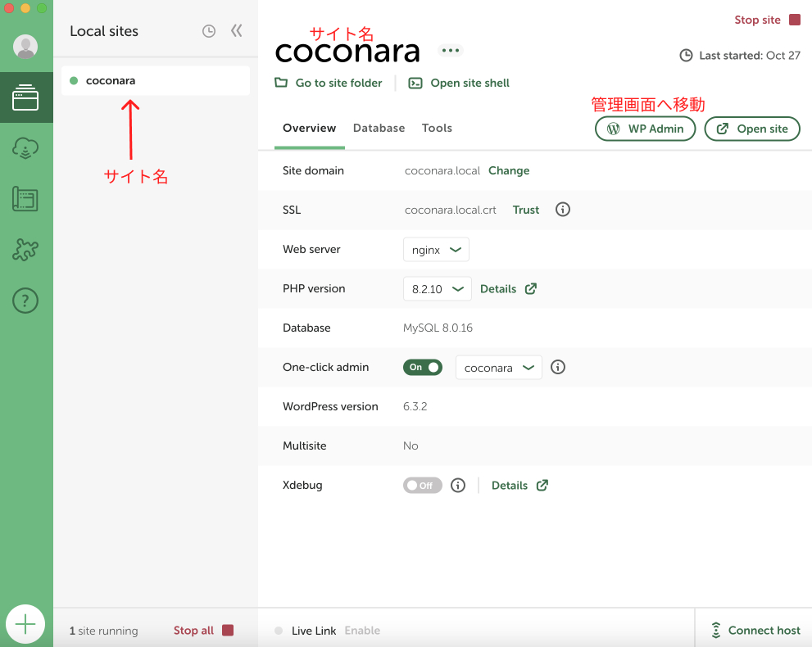Click the MySQL 8.0.16 database value
812x647 pixels.
[x=438, y=328]
